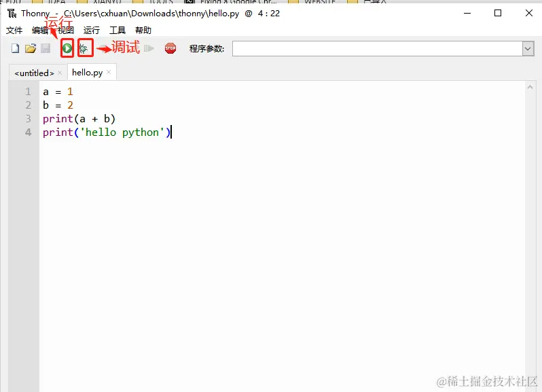The width and height of the screenshot is (542, 392).
Task: Focus the 程序参数 input field
Action: click(378, 49)
